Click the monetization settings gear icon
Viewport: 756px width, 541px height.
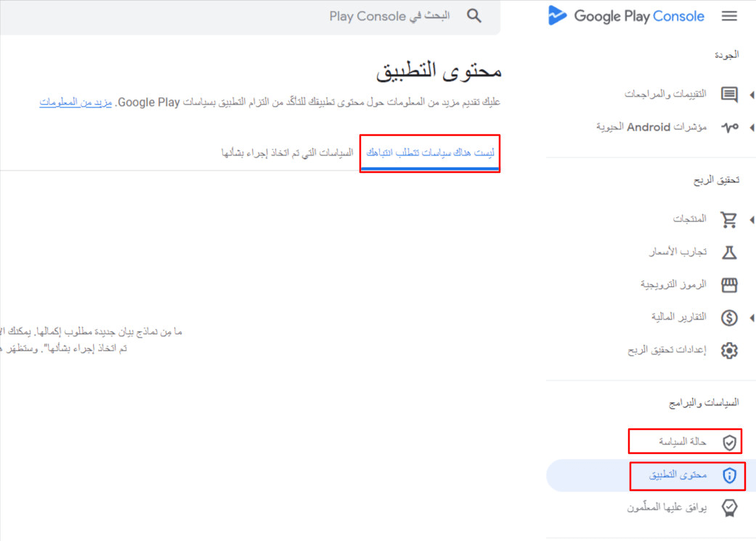tap(729, 351)
